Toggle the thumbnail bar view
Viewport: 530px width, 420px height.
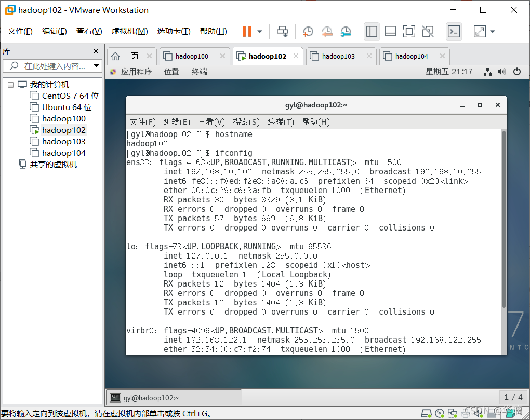click(x=390, y=31)
